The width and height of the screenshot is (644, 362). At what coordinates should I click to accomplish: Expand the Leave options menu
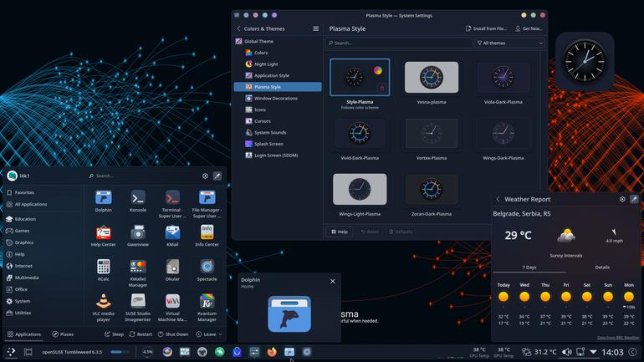209,334
